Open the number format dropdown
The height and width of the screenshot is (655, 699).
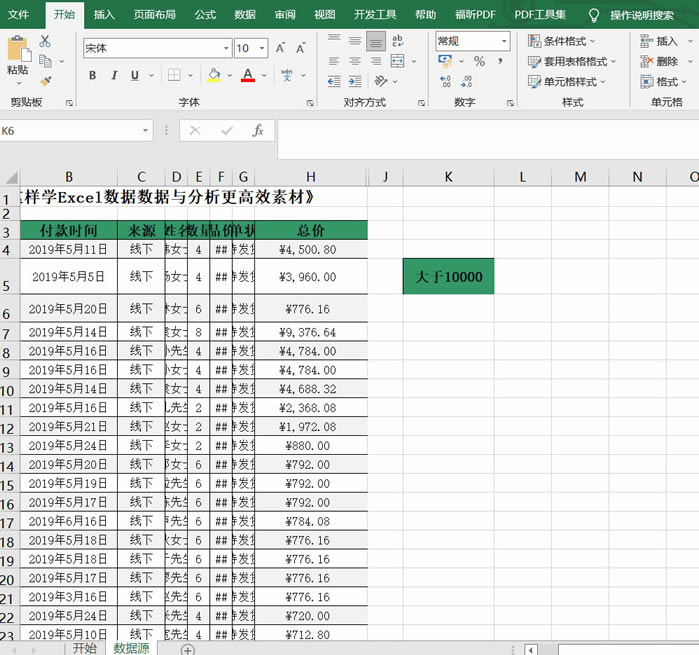tap(503, 41)
